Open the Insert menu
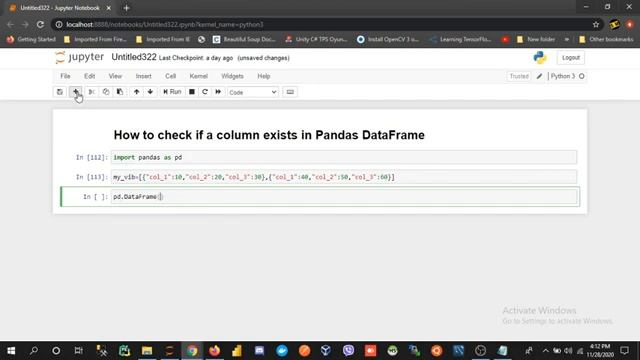Viewport: 640px width, 360px height. coord(143,76)
